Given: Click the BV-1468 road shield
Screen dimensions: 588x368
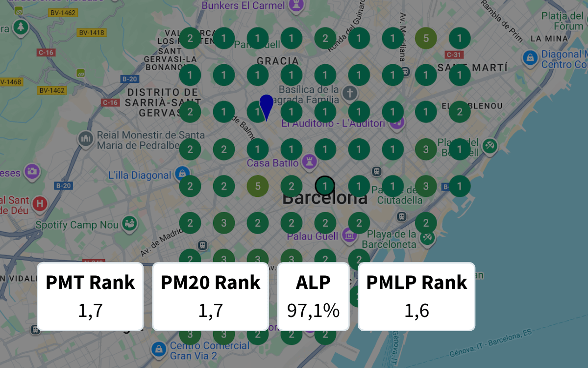Looking at the screenshot, I should (x=11, y=82).
